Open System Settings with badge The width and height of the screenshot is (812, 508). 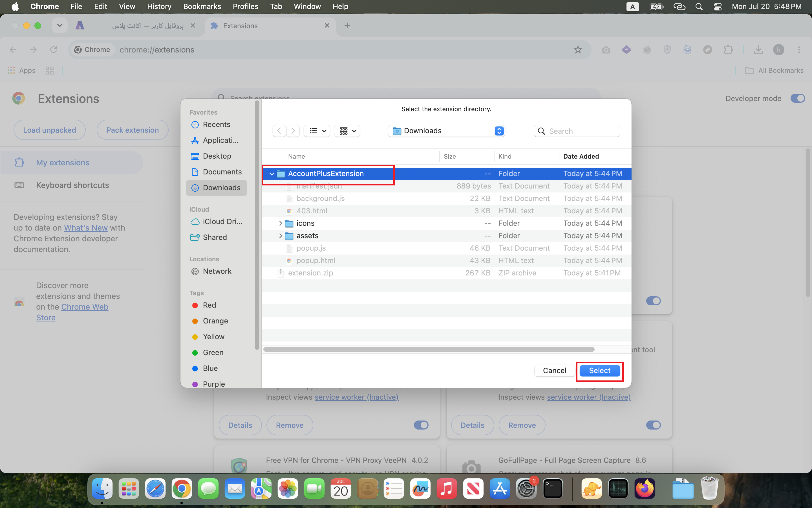pyautogui.click(x=526, y=489)
